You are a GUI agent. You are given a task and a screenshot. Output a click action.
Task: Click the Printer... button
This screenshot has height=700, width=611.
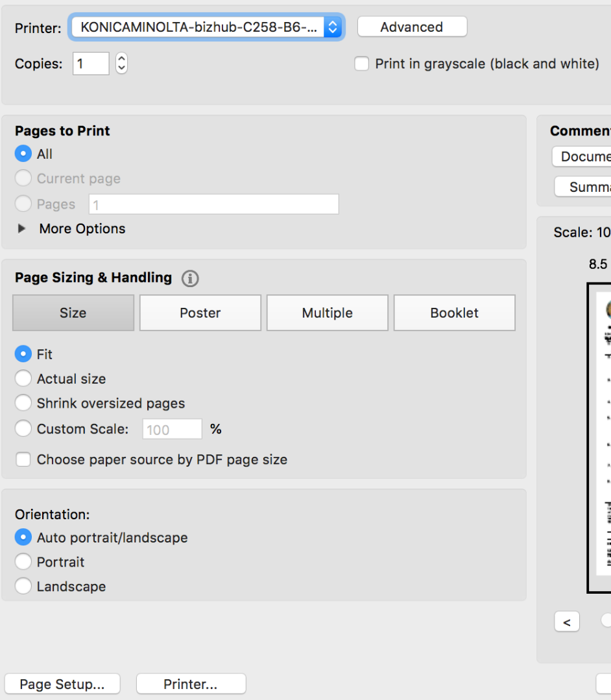point(191,684)
